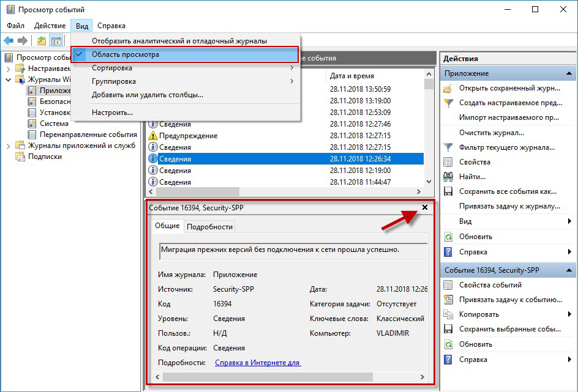Collapse the Приложение actions section
This screenshot has height=392, width=578.
(569, 73)
